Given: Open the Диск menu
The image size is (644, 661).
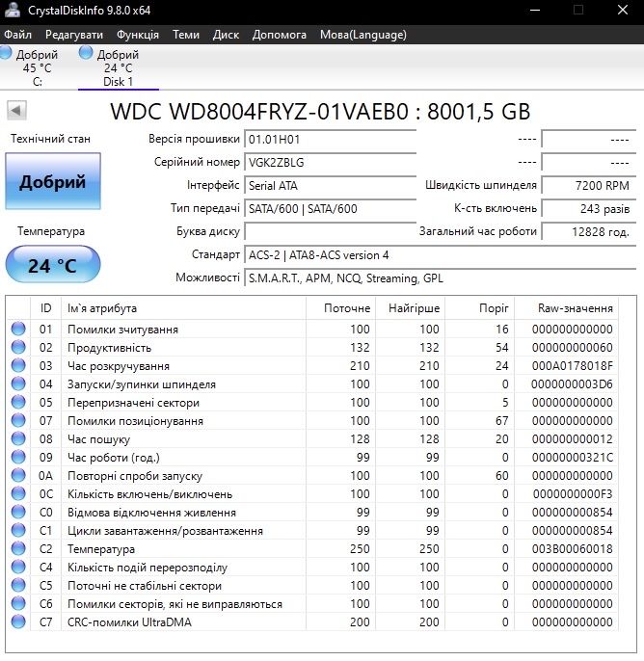Looking at the screenshot, I should point(226,34).
